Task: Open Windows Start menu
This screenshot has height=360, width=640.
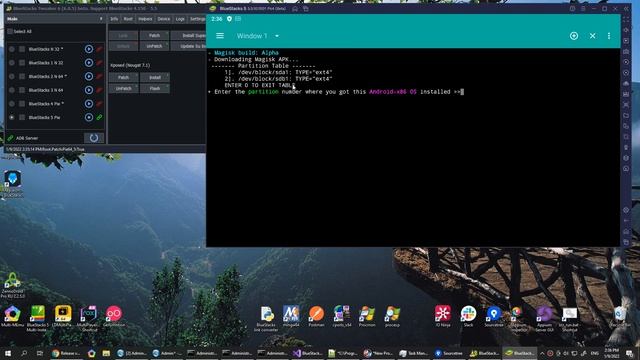Action: tap(8, 353)
